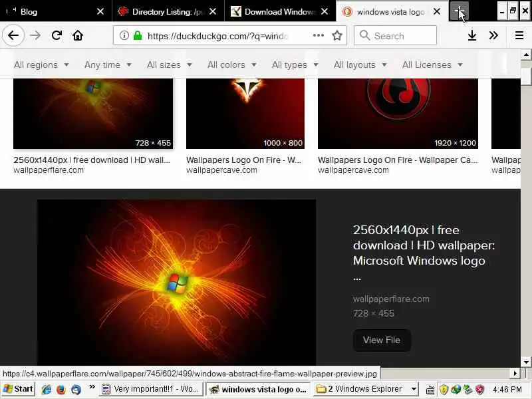Close the Directory Listing tab
This screenshot has height=399, width=532.
tap(213, 11)
